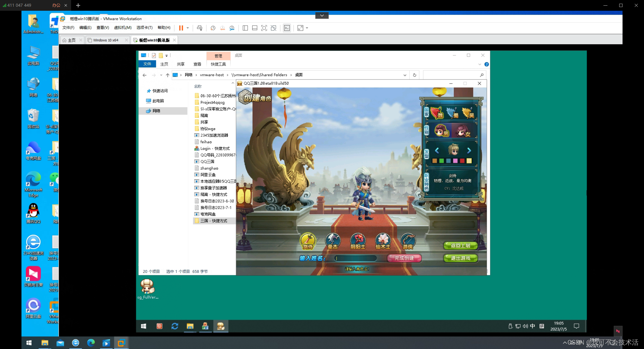Select the 仙术士 class
Viewport: 644px width, 349px height.
[383, 241]
